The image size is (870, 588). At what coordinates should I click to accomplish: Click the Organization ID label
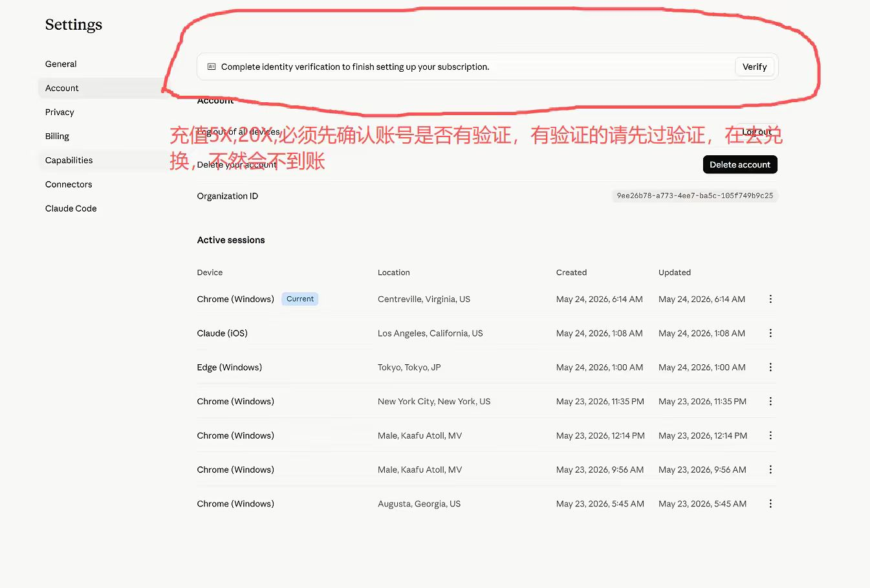(x=228, y=196)
